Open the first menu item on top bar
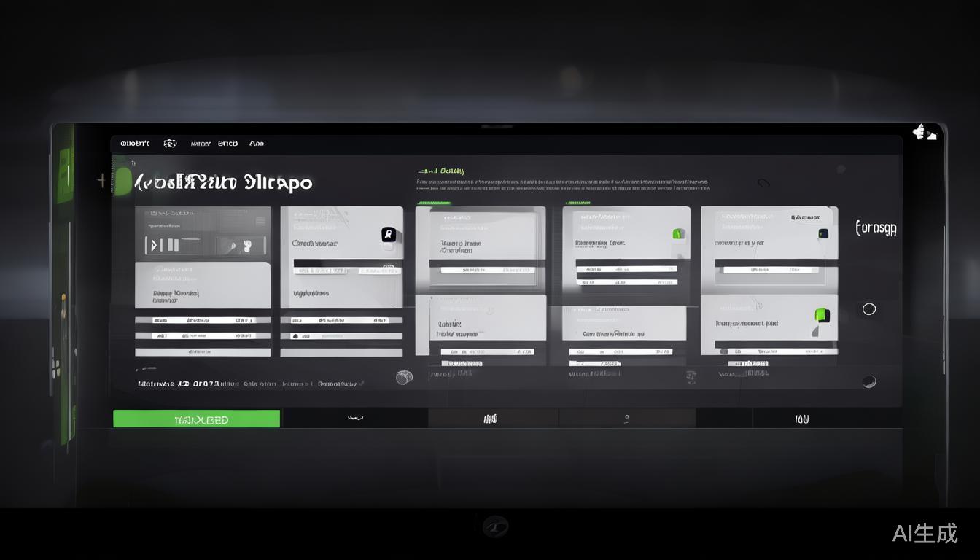Image resolution: width=980 pixels, height=560 pixels. pyautogui.click(x=134, y=144)
